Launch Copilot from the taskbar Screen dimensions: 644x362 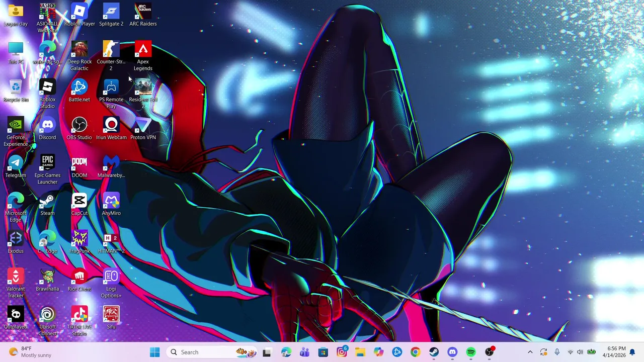point(378,352)
